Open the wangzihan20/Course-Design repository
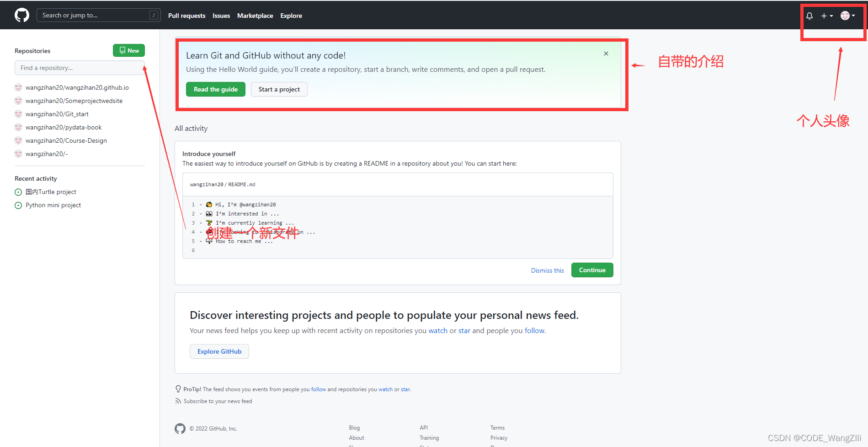The width and height of the screenshot is (868, 447). tap(66, 140)
